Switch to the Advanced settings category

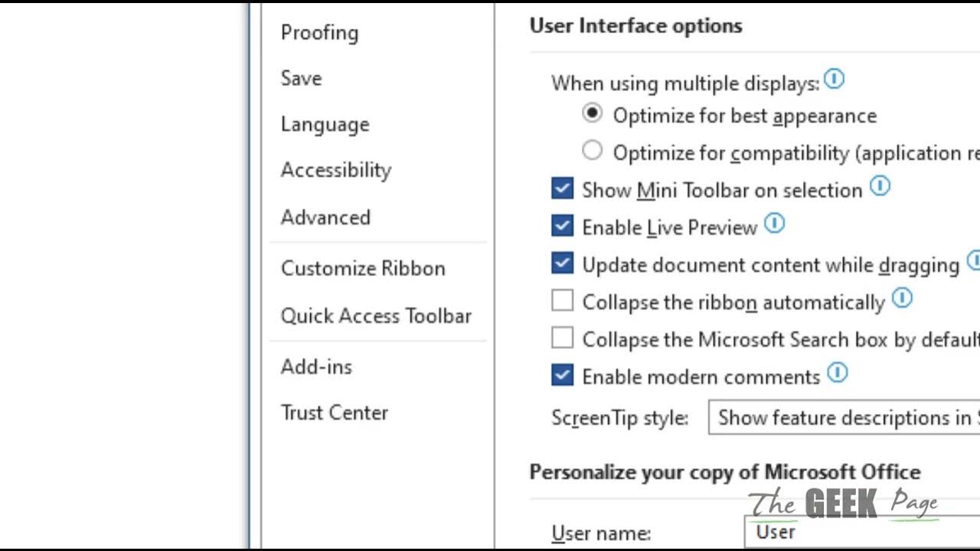click(325, 217)
